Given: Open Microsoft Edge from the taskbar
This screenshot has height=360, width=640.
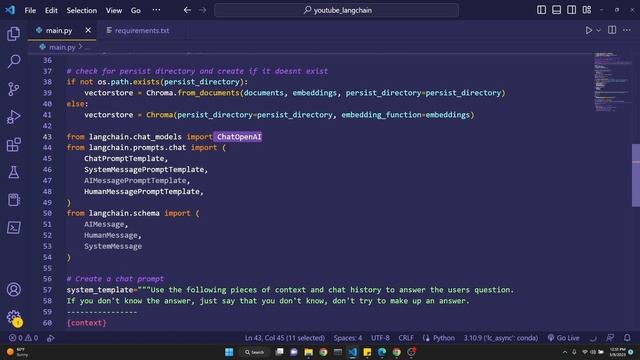Looking at the screenshot, I should pos(382,352).
